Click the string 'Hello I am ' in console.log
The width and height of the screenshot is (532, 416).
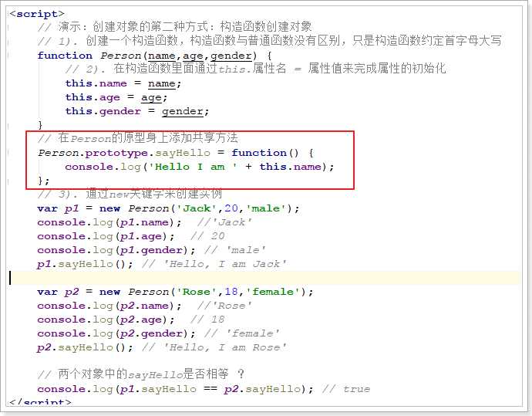coord(192,167)
